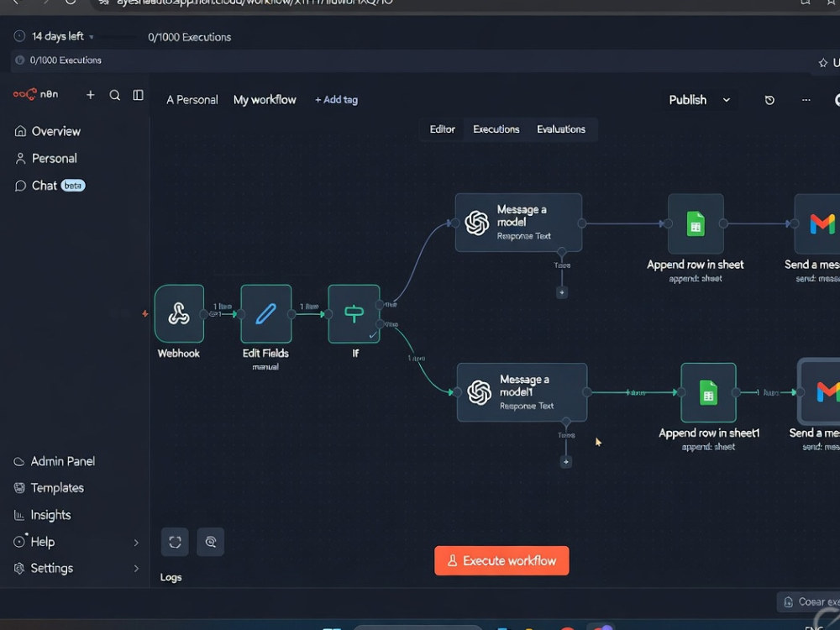Image resolution: width=840 pixels, height=630 pixels.
Task: Expand the Settings submenu arrow
Action: coord(136,569)
